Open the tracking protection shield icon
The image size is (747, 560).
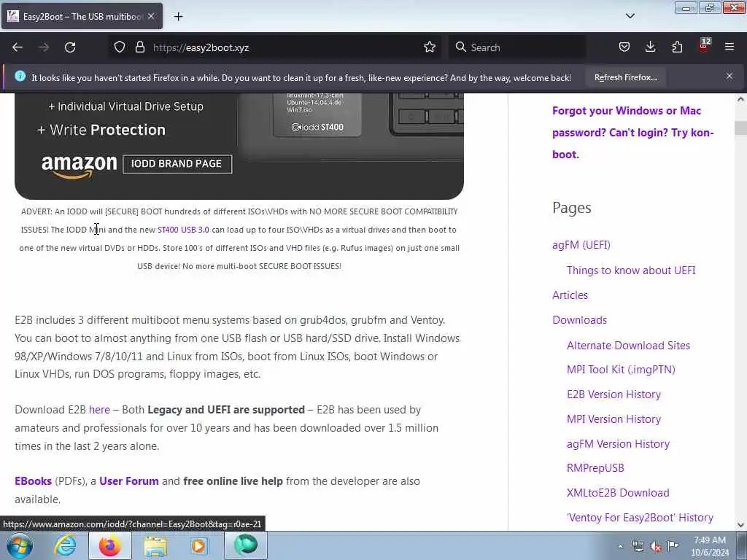pos(120,47)
